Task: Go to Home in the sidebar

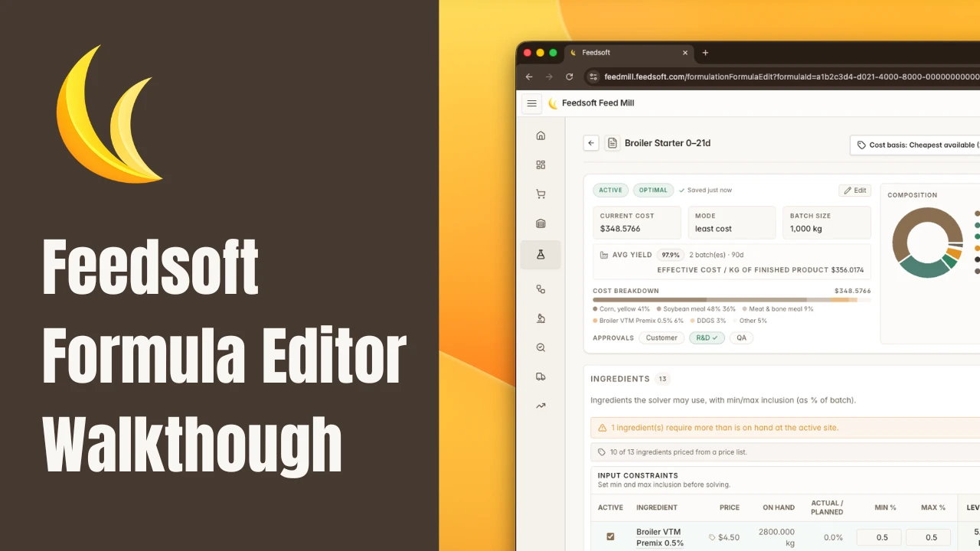Action: click(541, 135)
